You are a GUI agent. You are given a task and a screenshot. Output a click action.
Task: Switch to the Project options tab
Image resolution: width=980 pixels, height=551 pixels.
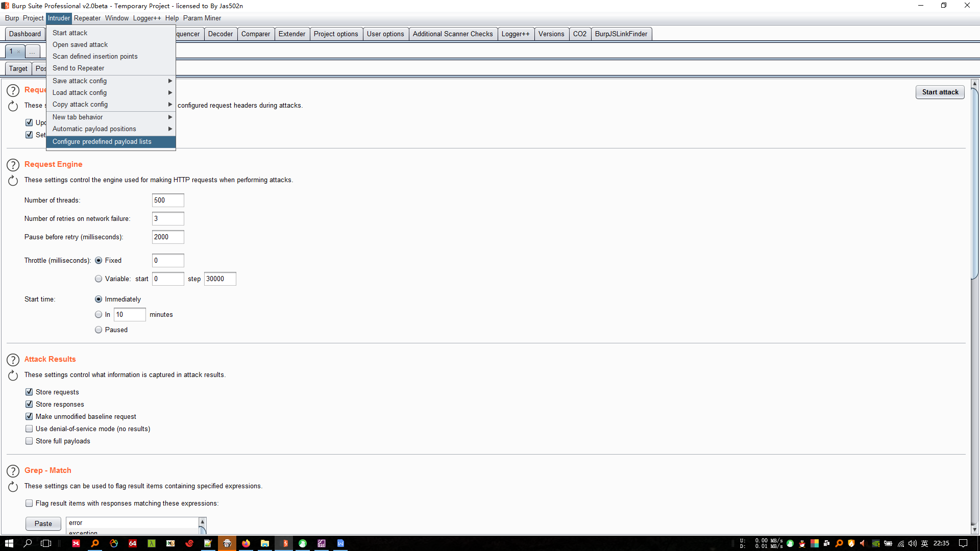(x=335, y=34)
